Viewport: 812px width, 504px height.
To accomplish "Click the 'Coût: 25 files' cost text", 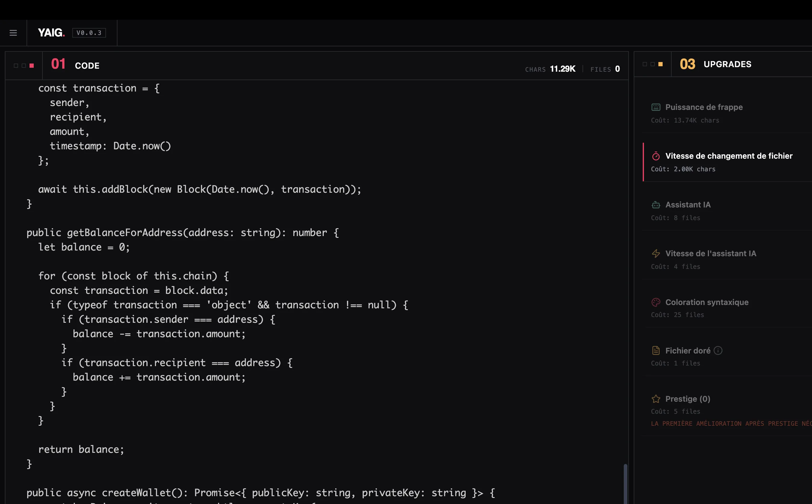I will [677, 315].
